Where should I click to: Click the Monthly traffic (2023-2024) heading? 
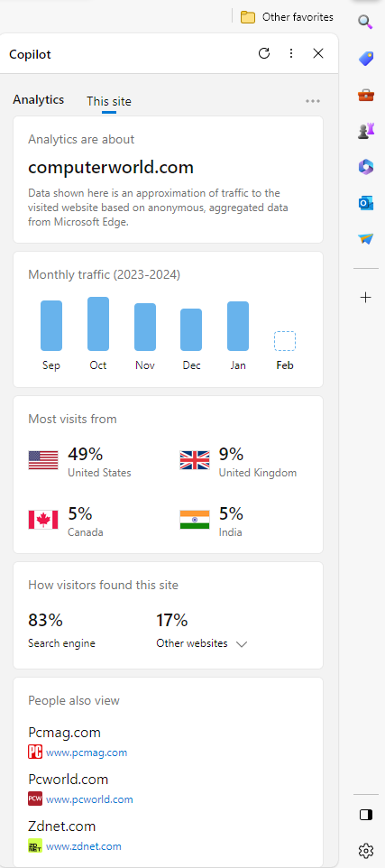pos(104,274)
